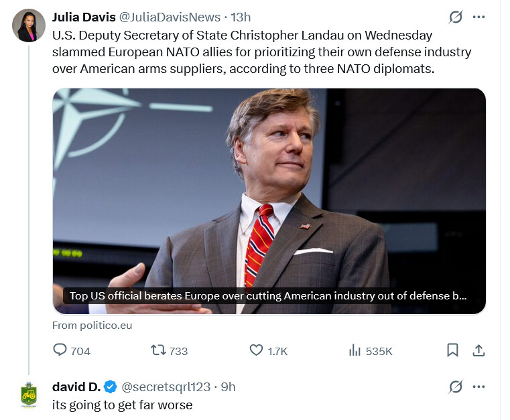Open the @JuliaDavisNews handle link
Image resolution: width=510 pixels, height=420 pixels.
click(170, 17)
